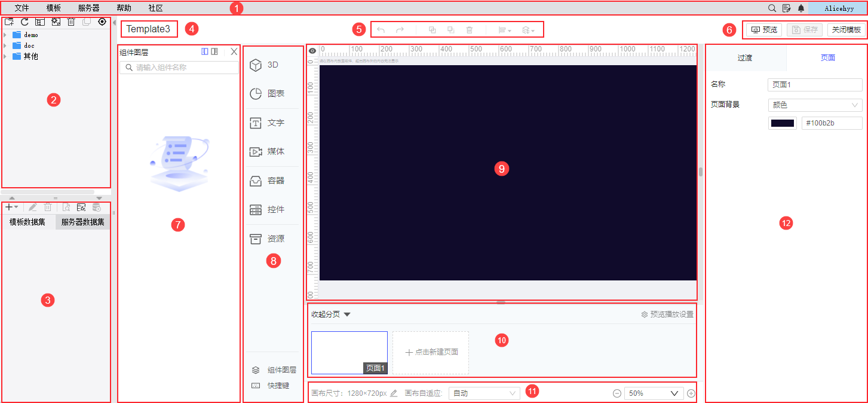Viewport: 868px width, 403px height.
Task: Open 预览播放设置 settings link
Action: coord(667,314)
